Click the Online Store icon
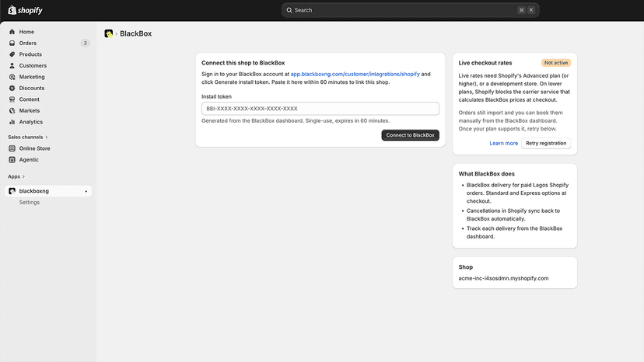 click(x=12, y=148)
